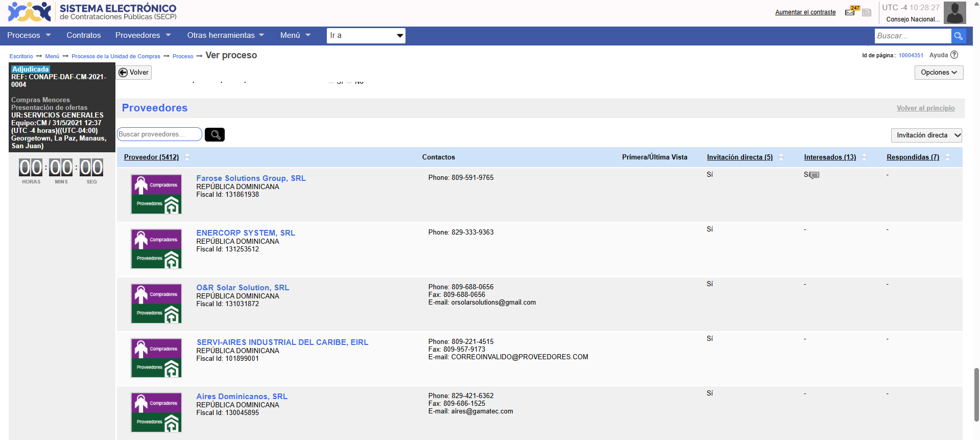Image resolution: width=980 pixels, height=440 pixels.
Task: Open the 'Ir a' dropdown
Action: pyautogui.click(x=366, y=36)
